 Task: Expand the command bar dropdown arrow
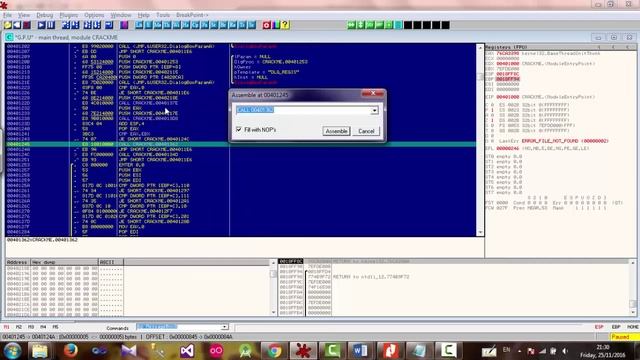[x=224, y=327]
